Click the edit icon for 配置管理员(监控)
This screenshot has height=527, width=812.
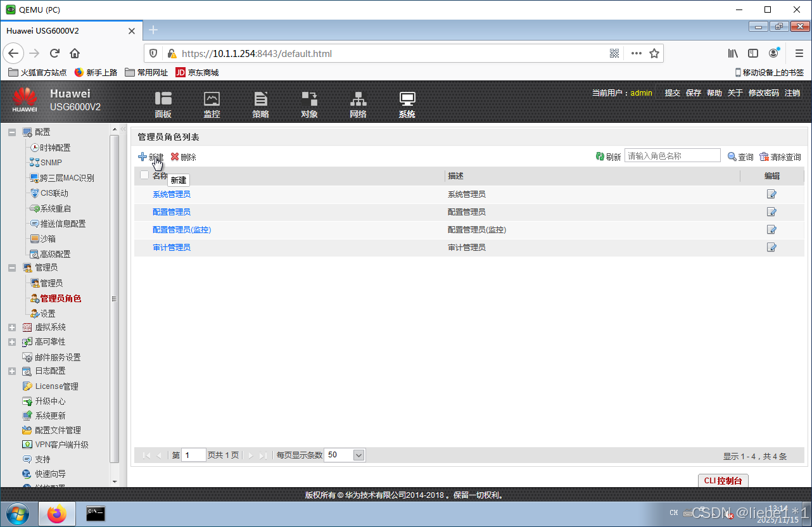point(771,229)
